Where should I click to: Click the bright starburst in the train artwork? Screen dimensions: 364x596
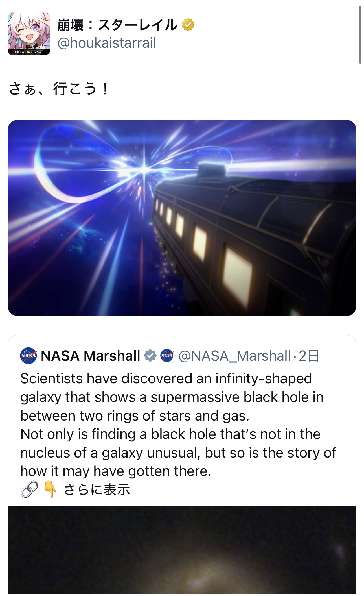pos(144,170)
